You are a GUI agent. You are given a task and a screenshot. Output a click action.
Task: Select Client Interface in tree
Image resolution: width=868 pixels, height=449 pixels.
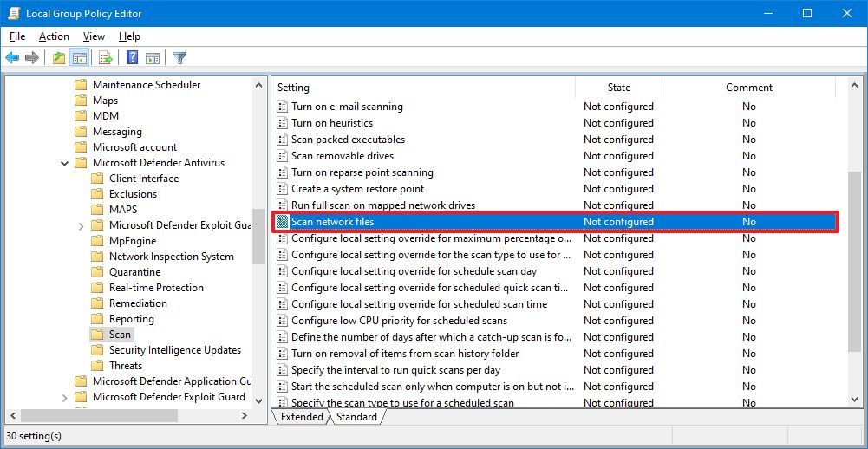[144, 179]
